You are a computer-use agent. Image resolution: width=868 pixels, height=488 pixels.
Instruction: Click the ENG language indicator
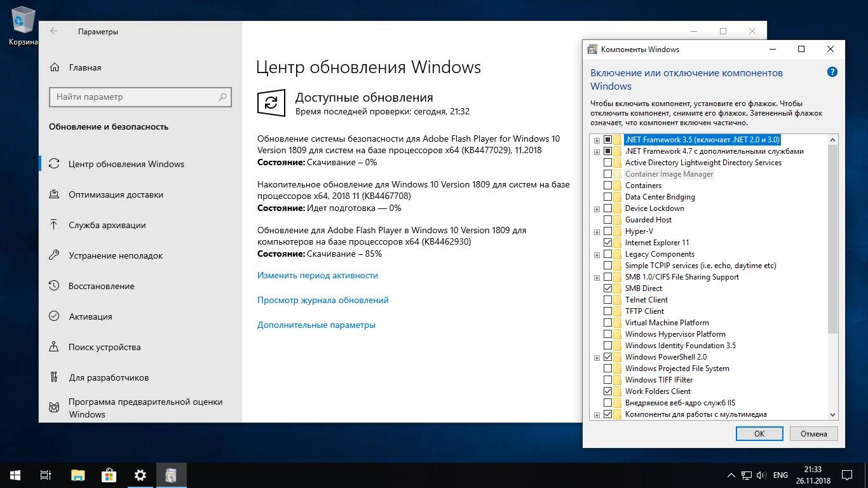(780, 475)
